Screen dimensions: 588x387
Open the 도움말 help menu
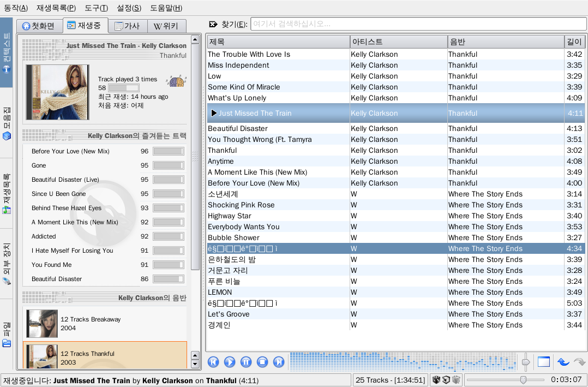pyautogui.click(x=166, y=8)
